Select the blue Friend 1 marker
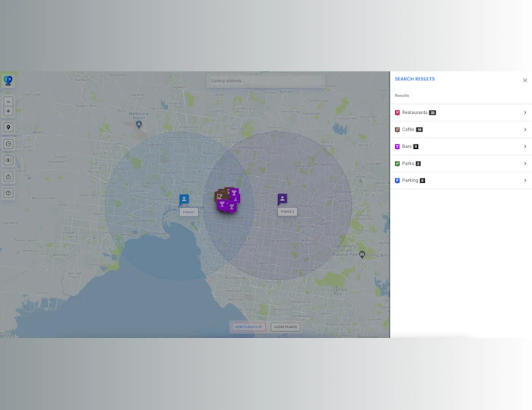The height and width of the screenshot is (410, 532). pos(184,199)
